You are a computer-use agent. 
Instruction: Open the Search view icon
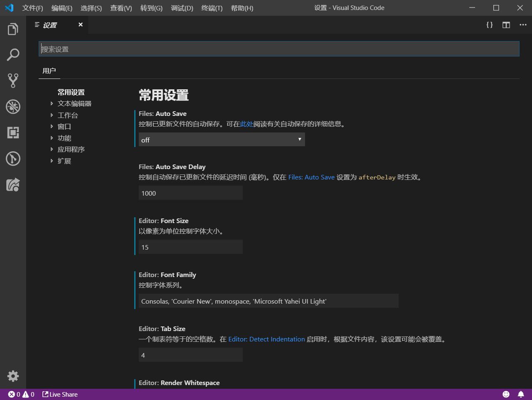[13, 55]
